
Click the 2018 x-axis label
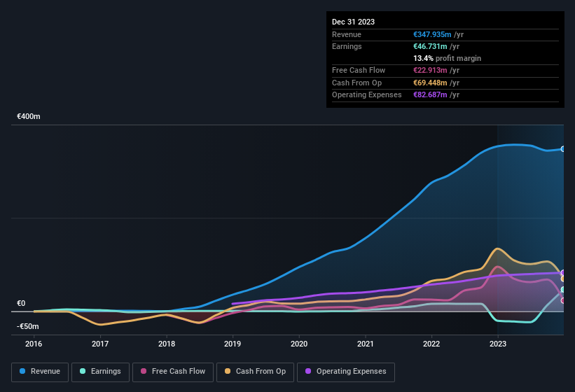[x=167, y=344]
